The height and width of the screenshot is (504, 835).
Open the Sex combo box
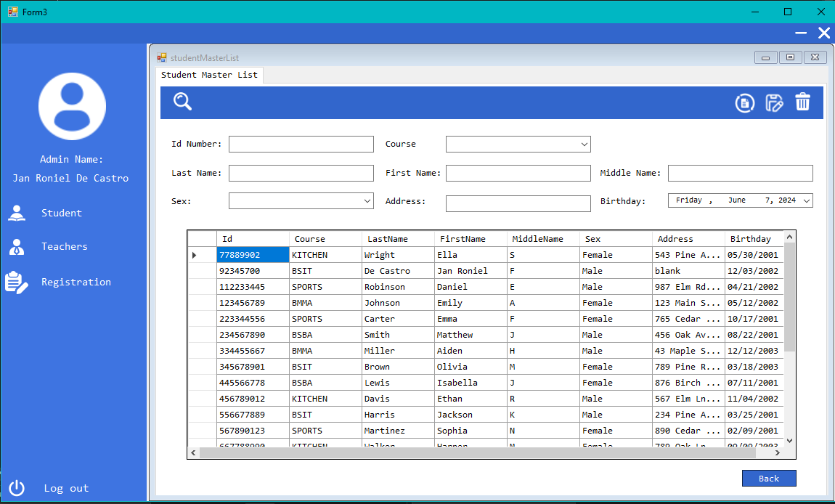point(367,201)
